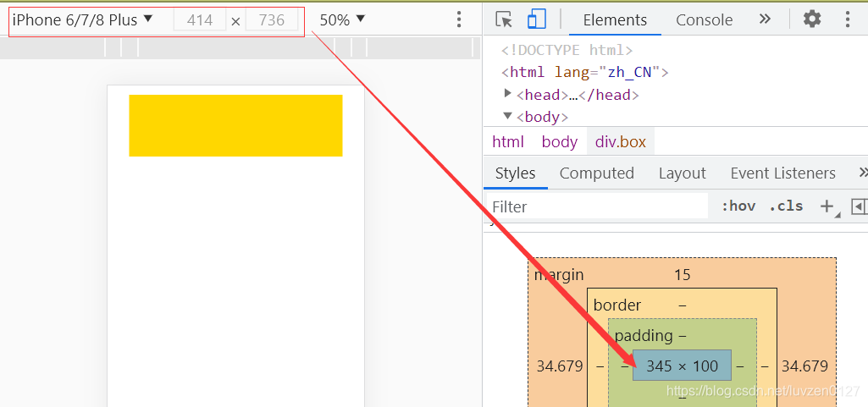Edit the viewport width field 414
Screen dimensions: 868x407
click(x=200, y=20)
